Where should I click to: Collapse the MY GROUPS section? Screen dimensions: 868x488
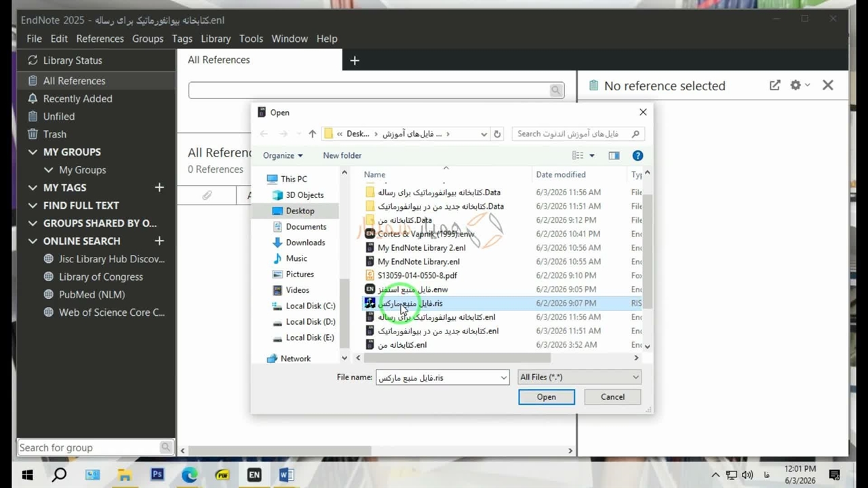[x=33, y=152]
